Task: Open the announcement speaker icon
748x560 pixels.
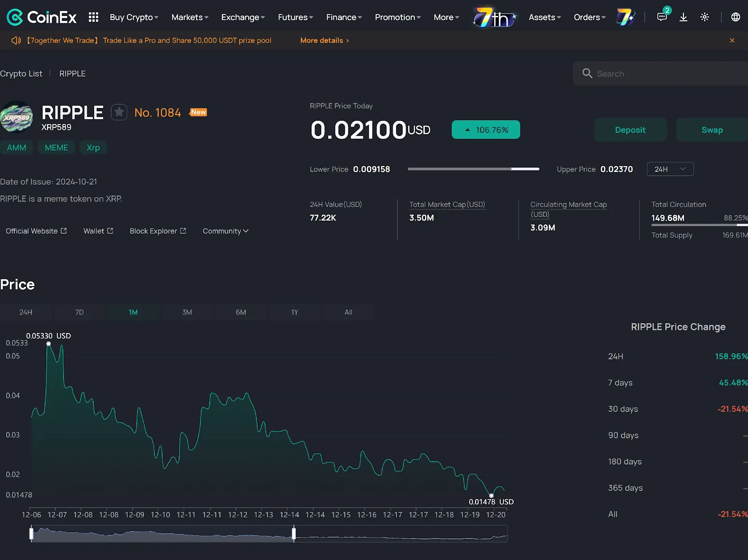Action: point(16,41)
